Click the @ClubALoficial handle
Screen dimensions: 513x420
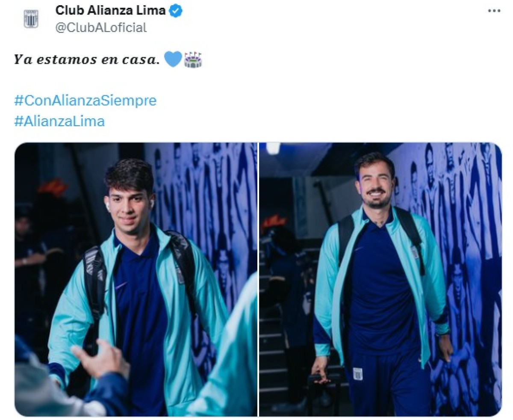101,28
